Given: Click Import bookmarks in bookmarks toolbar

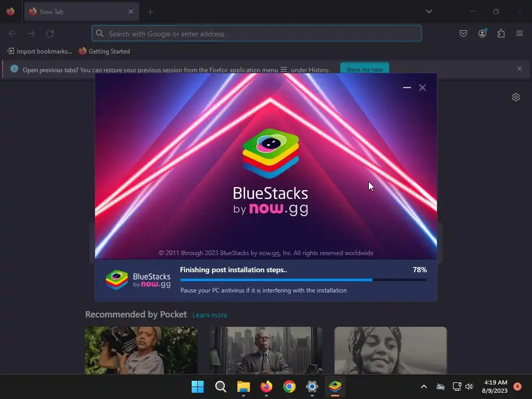Looking at the screenshot, I should pos(39,51).
